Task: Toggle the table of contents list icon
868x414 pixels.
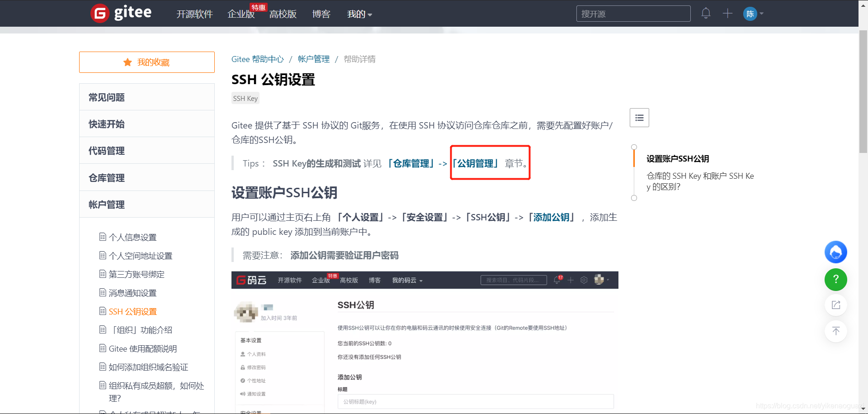Action: click(x=639, y=118)
